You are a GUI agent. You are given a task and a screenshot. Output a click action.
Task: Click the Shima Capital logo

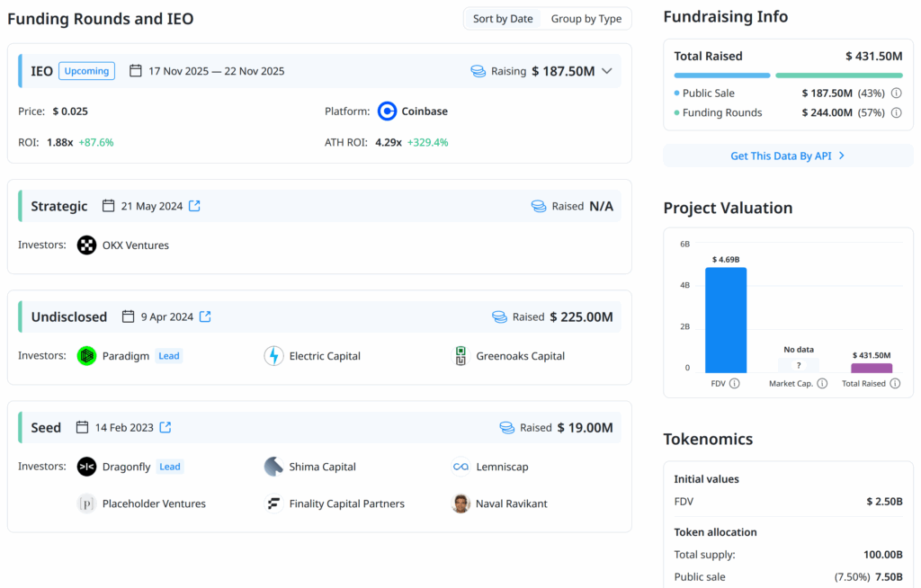click(273, 466)
